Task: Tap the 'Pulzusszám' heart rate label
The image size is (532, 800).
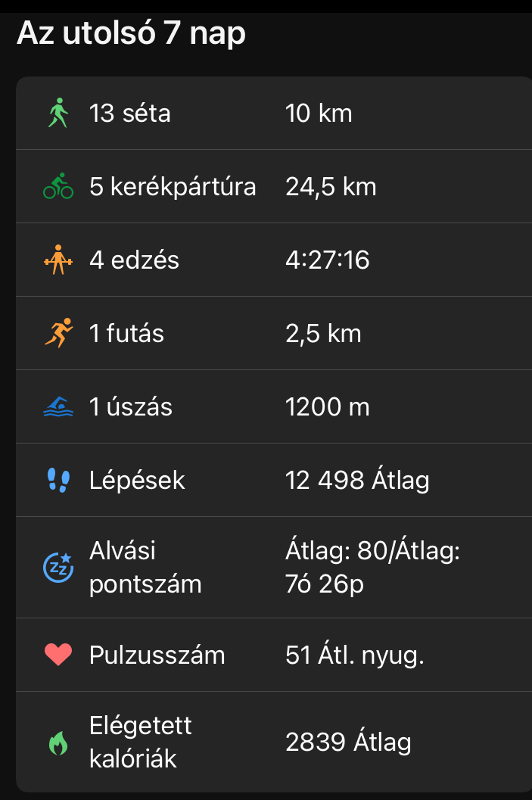Action: click(x=157, y=655)
